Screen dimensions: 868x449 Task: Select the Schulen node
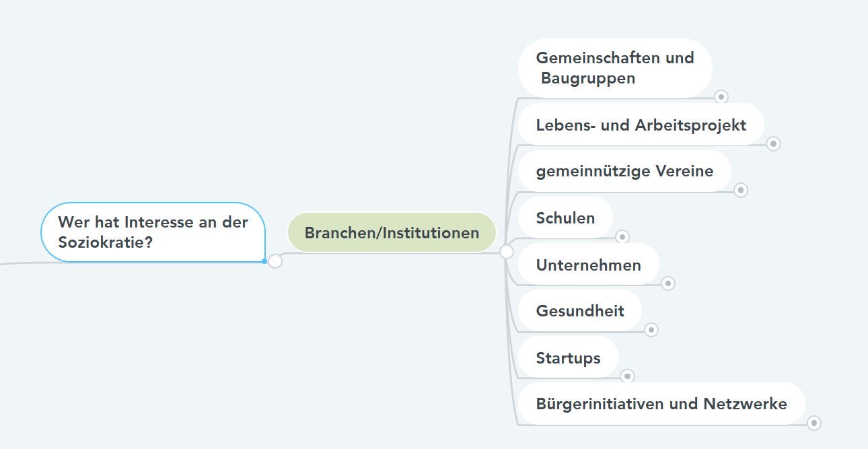(x=565, y=217)
